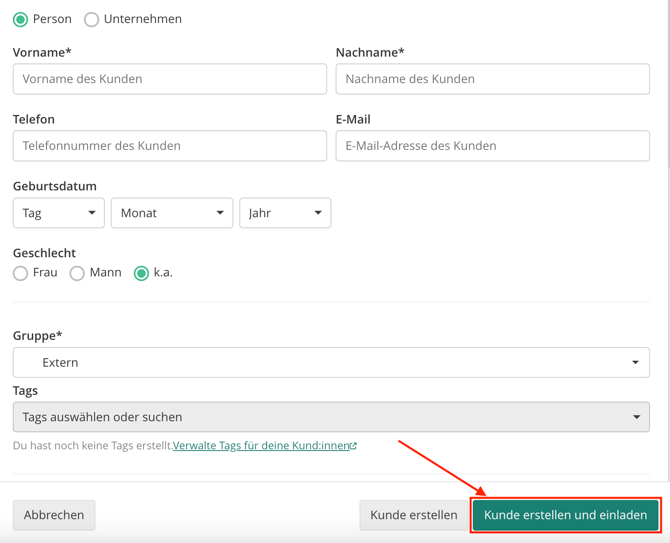Open the Jahr birthday dropdown
This screenshot has height=543, width=670.
coord(285,213)
